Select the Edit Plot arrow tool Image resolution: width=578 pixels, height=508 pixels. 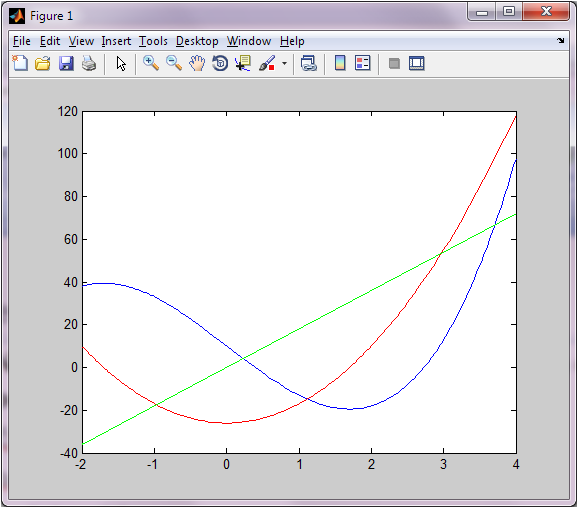coord(121,63)
